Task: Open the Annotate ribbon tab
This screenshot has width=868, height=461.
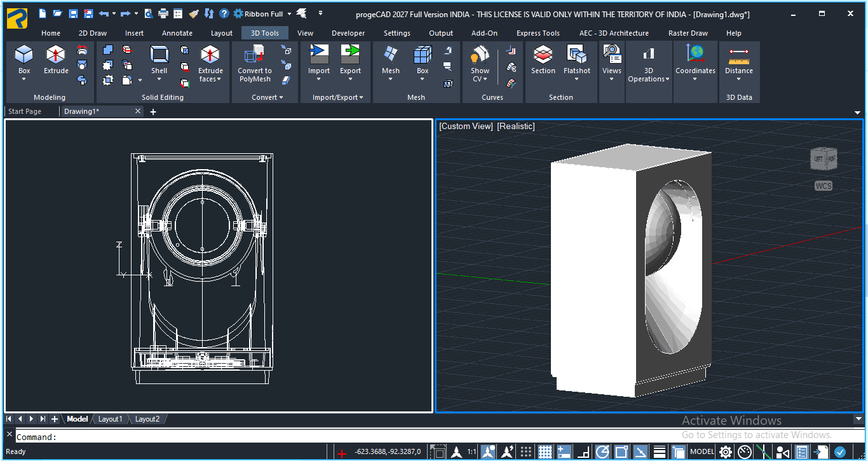Action: pyautogui.click(x=177, y=33)
